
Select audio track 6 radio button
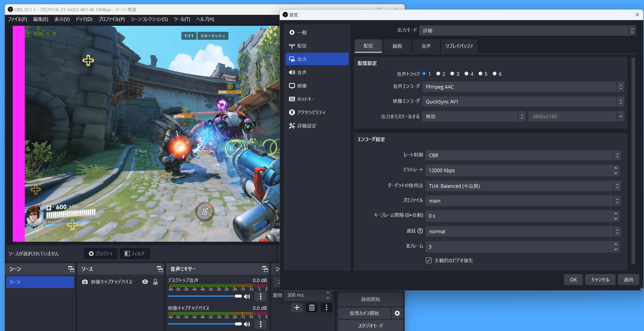[x=494, y=74]
